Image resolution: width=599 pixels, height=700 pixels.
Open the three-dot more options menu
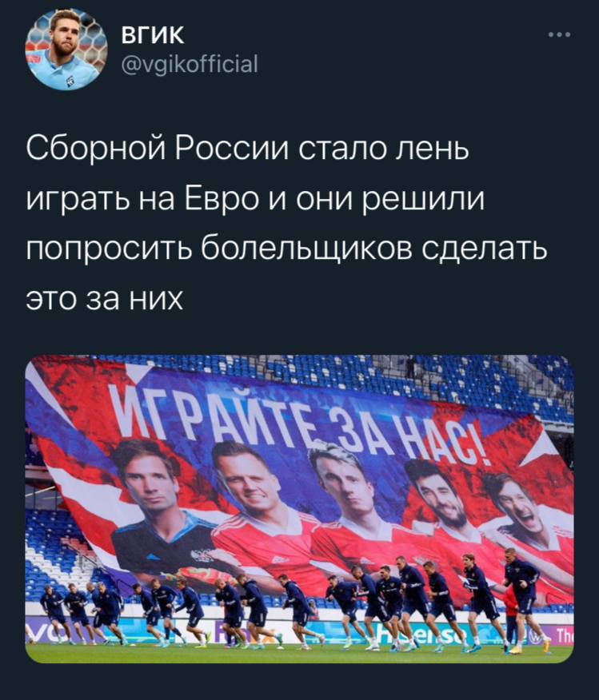click(x=560, y=34)
